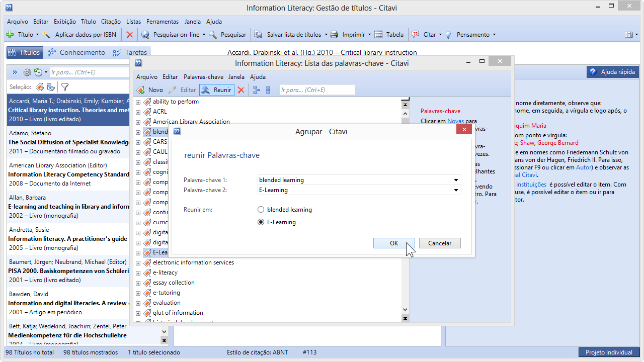644x362 pixels.
Task: Click flat list view icon in keyword toolbar
Action: pos(268,90)
